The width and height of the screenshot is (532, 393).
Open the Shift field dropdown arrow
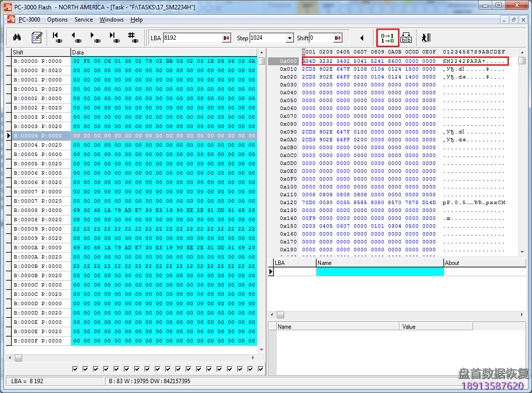pos(338,38)
